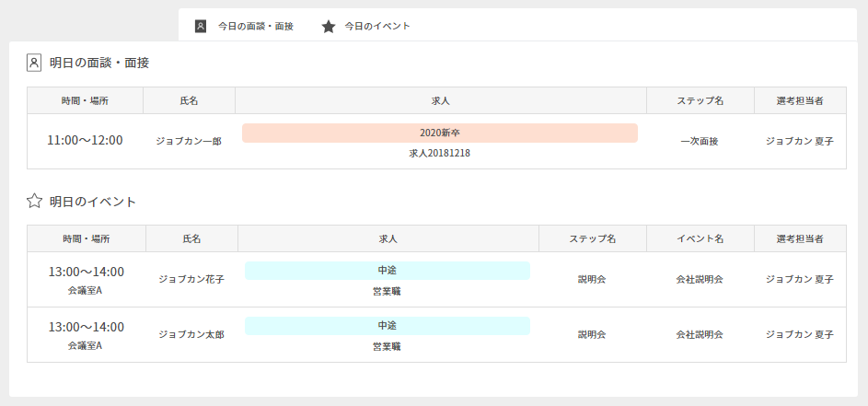Viewport: 868px width, 406px height.
Task: Select the orange 2020新卒 tag
Action: pyautogui.click(x=439, y=133)
